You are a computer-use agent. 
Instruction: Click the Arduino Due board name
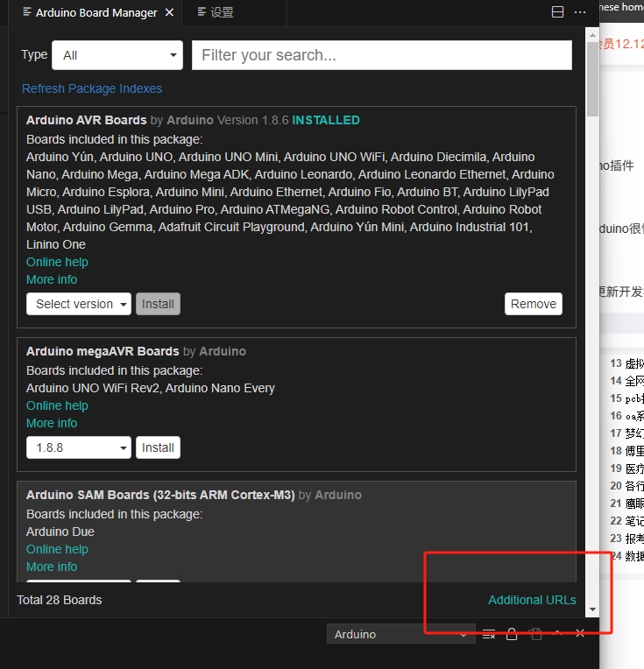(60, 532)
